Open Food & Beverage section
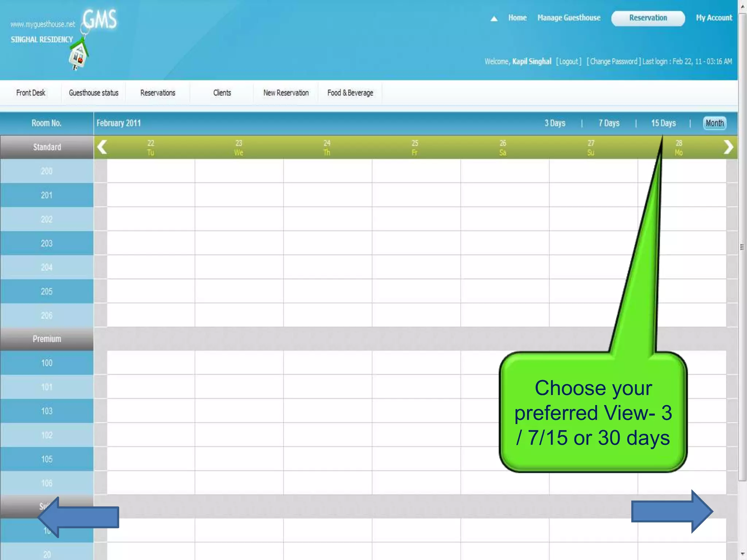The image size is (747, 560). click(350, 93)
